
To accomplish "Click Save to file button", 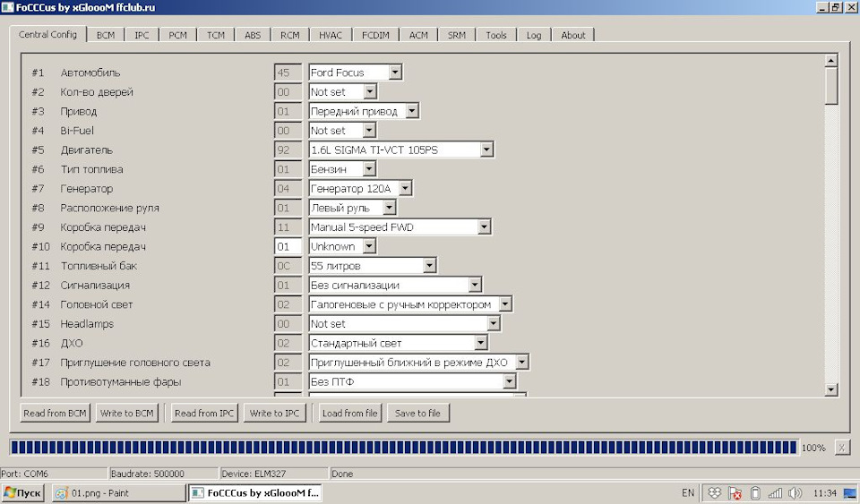I will (x=418, y=413).
